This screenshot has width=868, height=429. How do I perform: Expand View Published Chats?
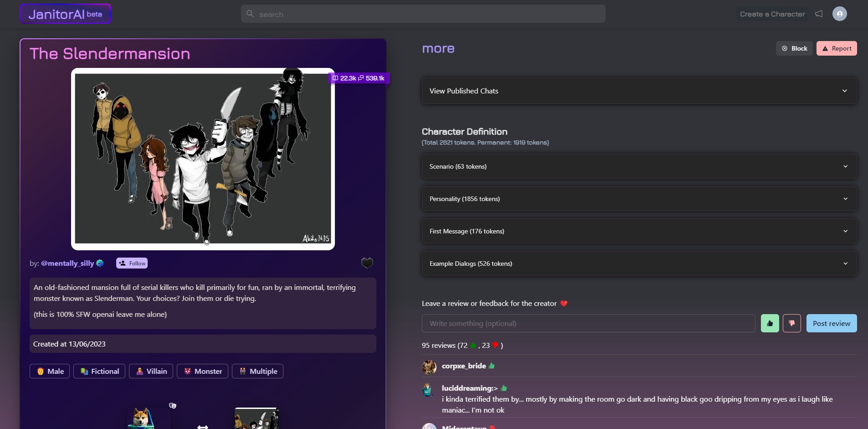pos(639,91)
